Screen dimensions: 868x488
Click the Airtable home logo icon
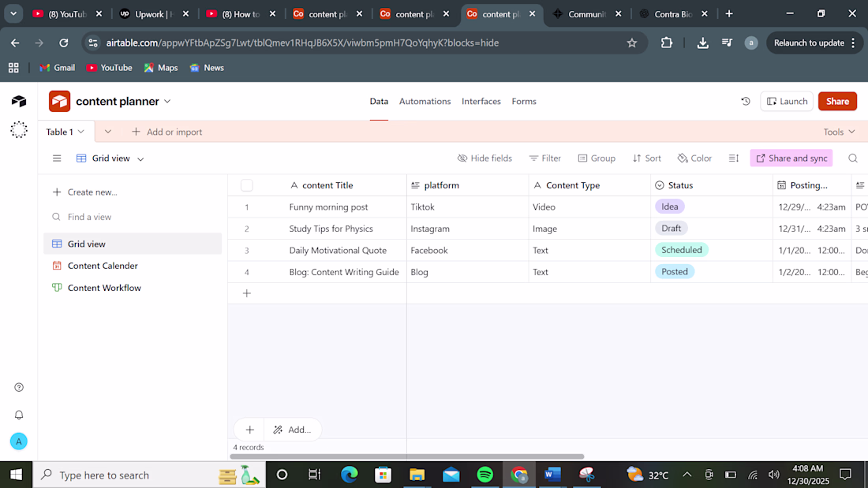(x=19, y=101)
